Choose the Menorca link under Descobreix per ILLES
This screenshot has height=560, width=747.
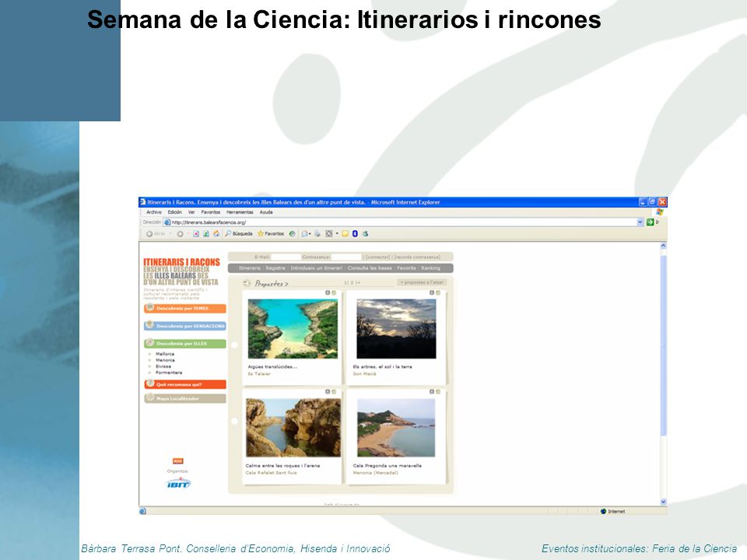pos(165,360)
